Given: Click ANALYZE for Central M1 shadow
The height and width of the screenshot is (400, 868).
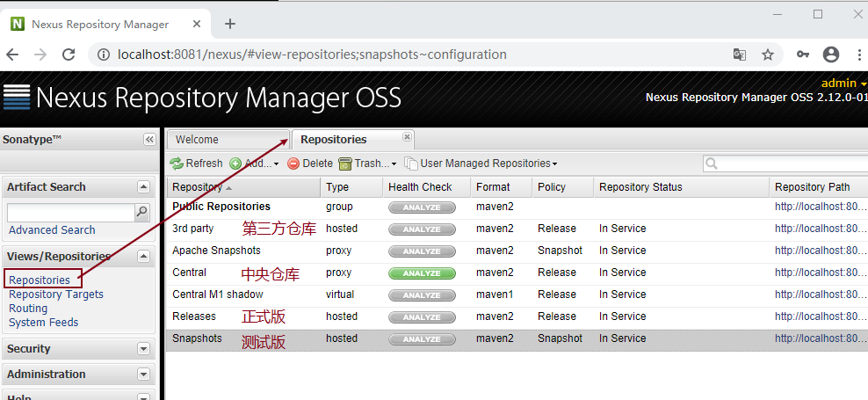Looking at the screenshot, I should (422, 295).
